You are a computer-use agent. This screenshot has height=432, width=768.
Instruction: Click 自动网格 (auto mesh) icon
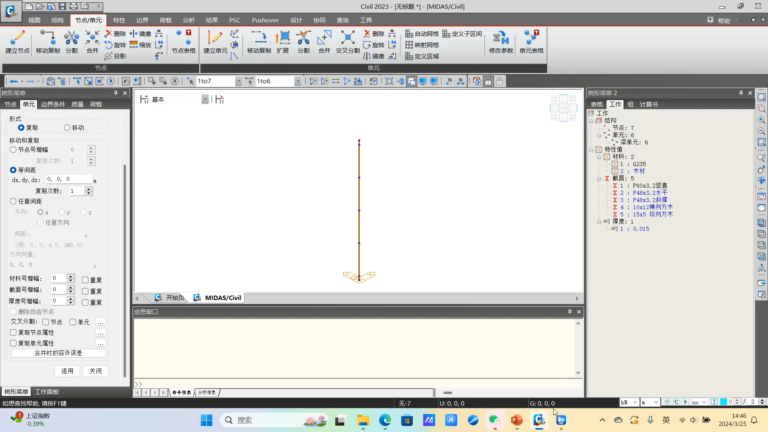[422, 33]
